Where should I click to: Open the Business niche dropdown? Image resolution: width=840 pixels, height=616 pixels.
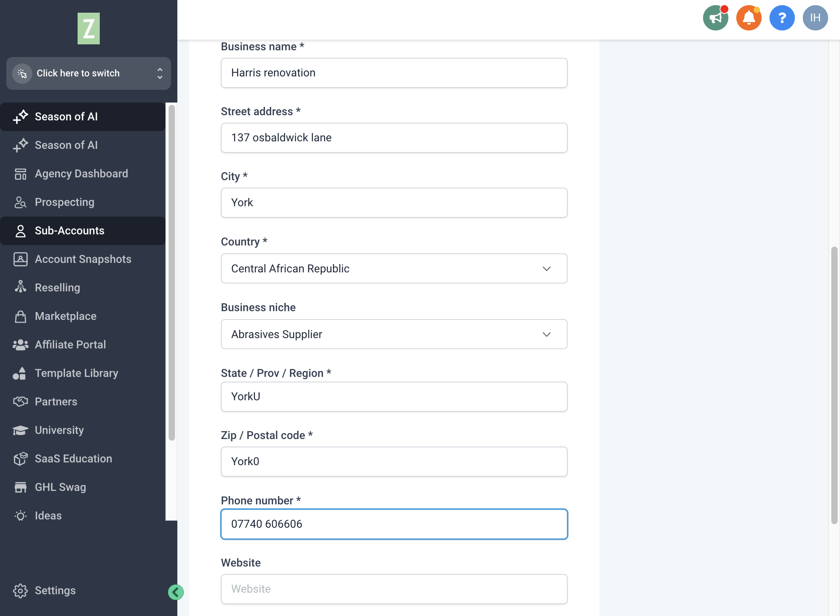point(394,334)
